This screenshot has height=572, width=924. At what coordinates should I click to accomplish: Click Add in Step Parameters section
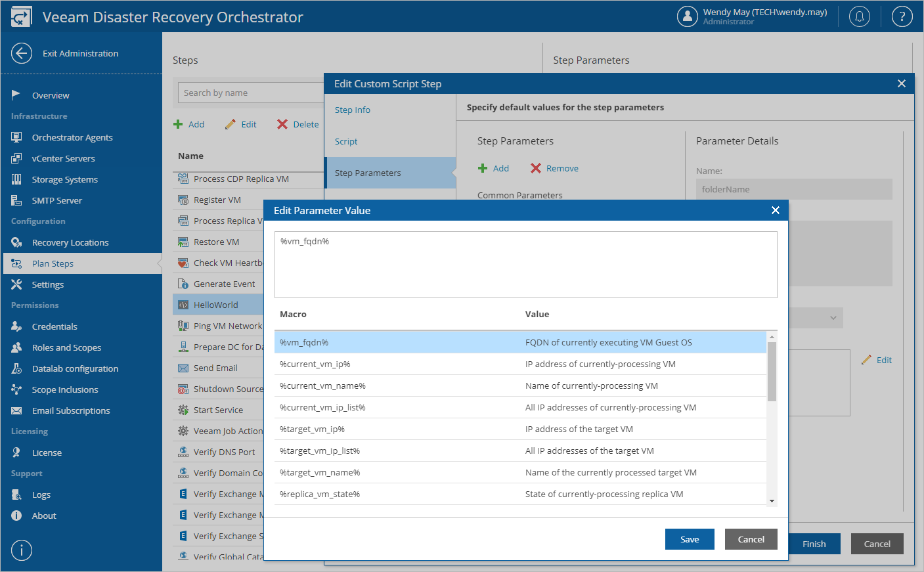click(x=493, y=168)
